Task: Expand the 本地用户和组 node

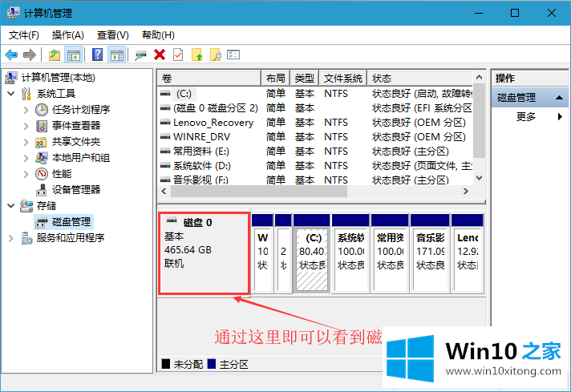Action: [x=26, y=158]
